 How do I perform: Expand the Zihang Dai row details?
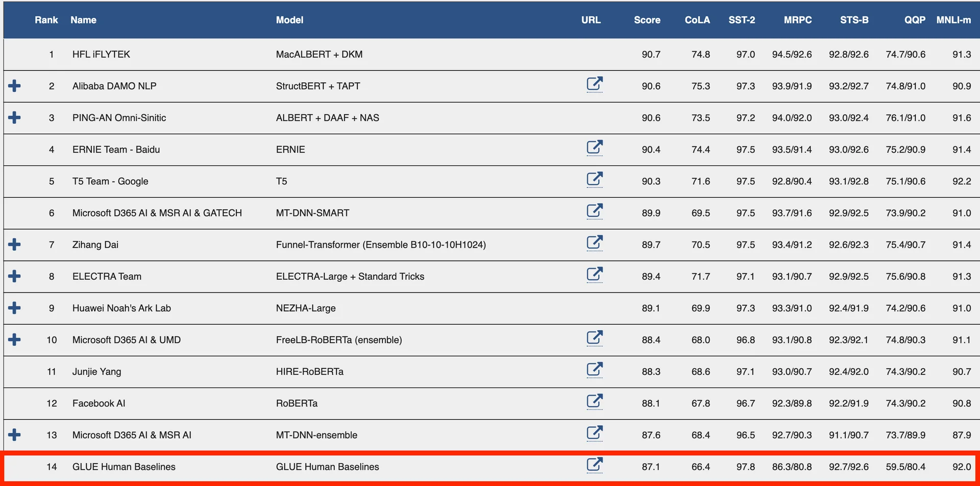pos(14,245)
